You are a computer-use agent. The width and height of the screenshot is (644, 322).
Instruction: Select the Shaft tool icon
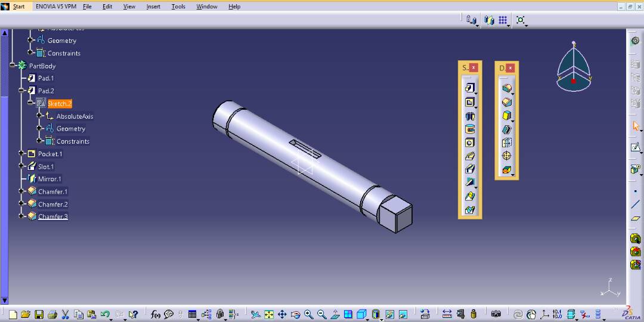[469, 116]
